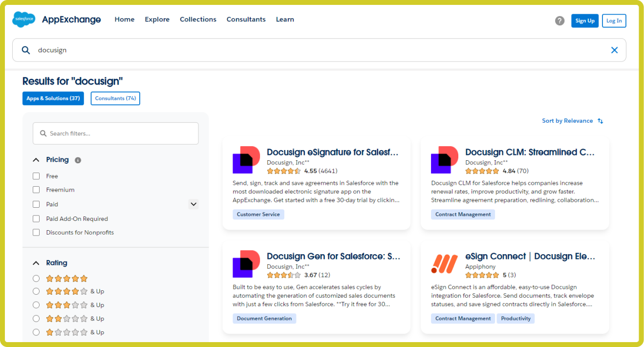Open Docusign Gen for Salesforce title
The height and width of the screenshot is (347, 644).
[334, 256]
